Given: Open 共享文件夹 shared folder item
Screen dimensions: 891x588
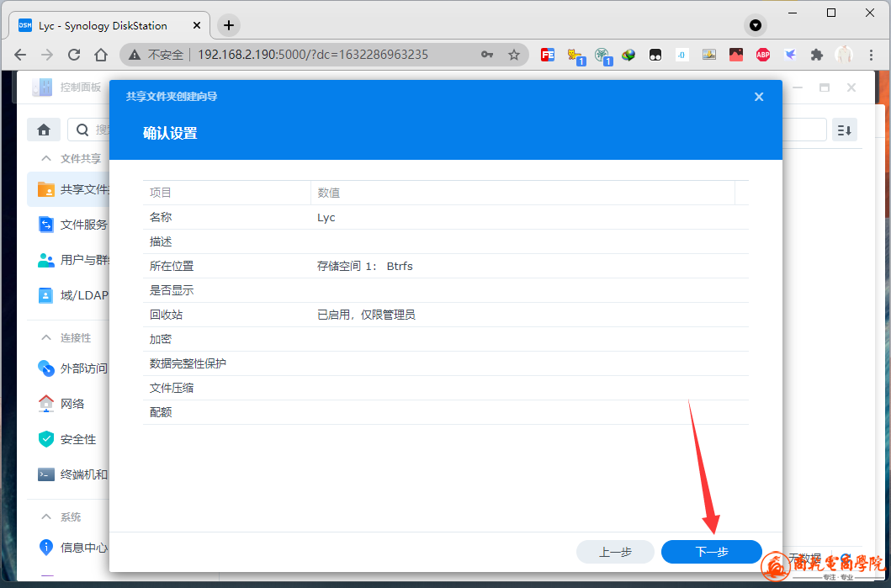Looking at the screenshot, I should pos(68,190).
